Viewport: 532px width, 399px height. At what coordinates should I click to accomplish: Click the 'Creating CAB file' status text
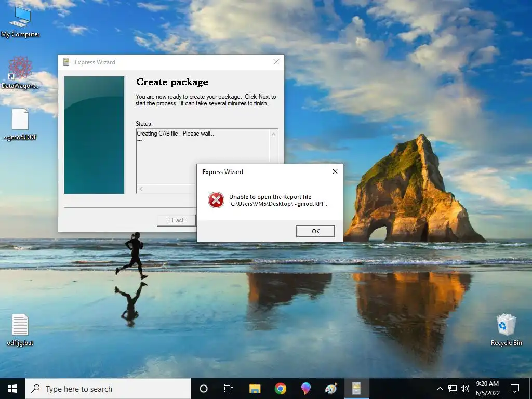tap(176, 134)
